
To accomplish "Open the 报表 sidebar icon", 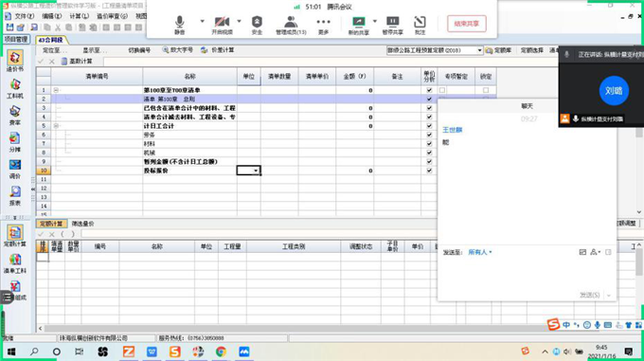I will click(15, 195).
